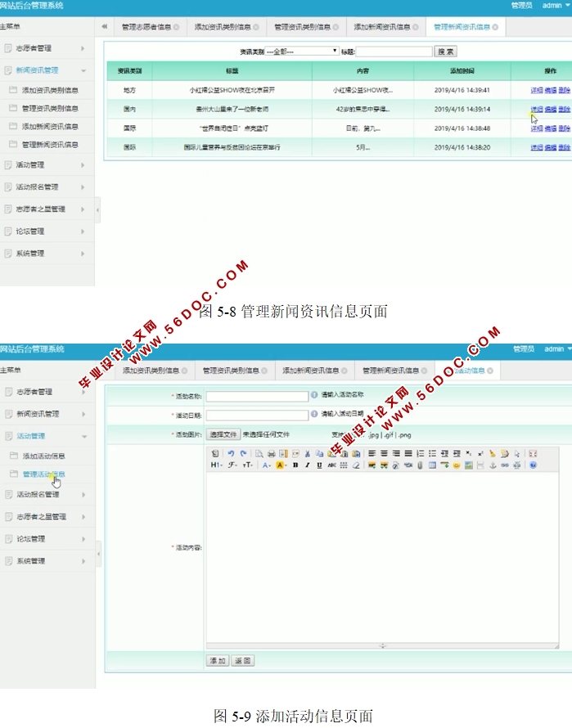Open 添加活动信息 in the sidebar
Viewport: 572px width, 728px height.
pyautogui.click(x=43, y=456)
